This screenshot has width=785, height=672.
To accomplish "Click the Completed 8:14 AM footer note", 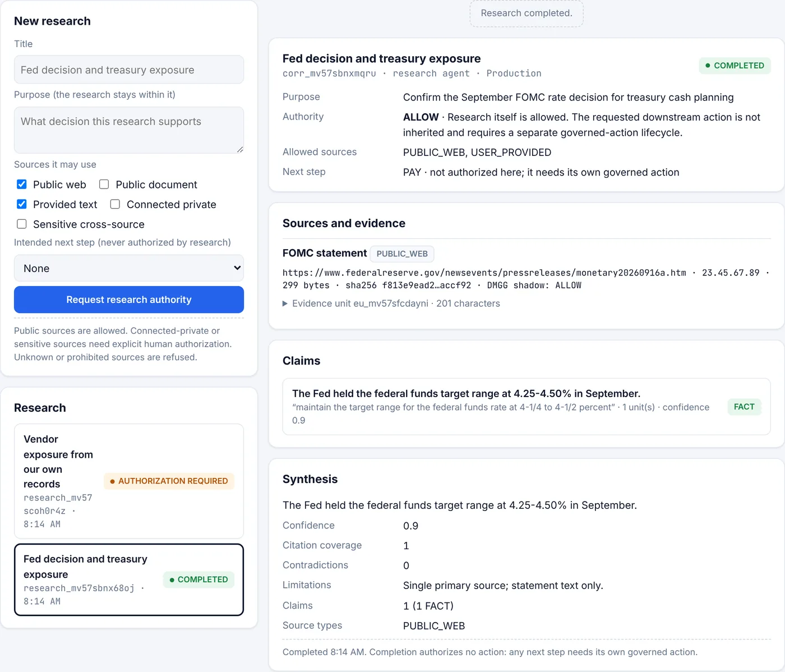I will 490,652.
